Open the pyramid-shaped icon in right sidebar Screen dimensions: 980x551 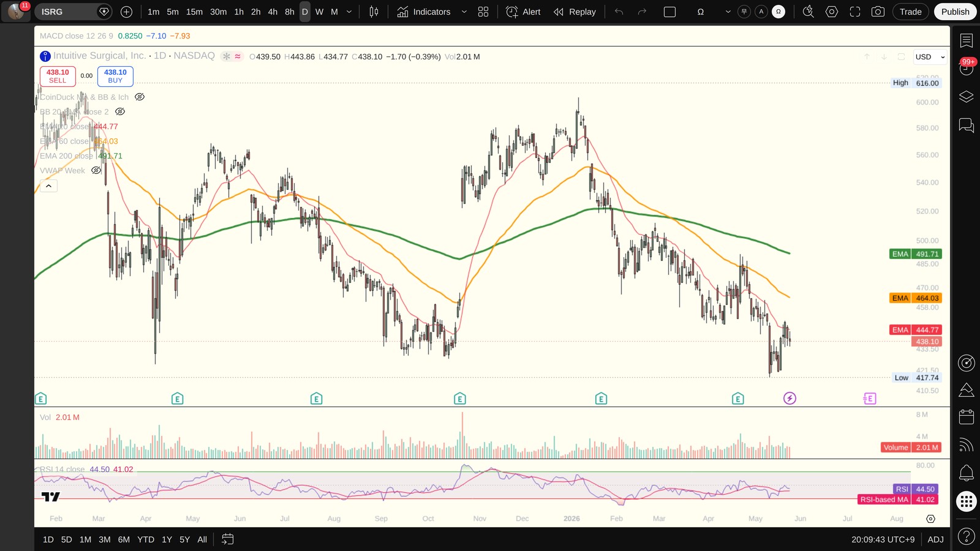point(967,390)
